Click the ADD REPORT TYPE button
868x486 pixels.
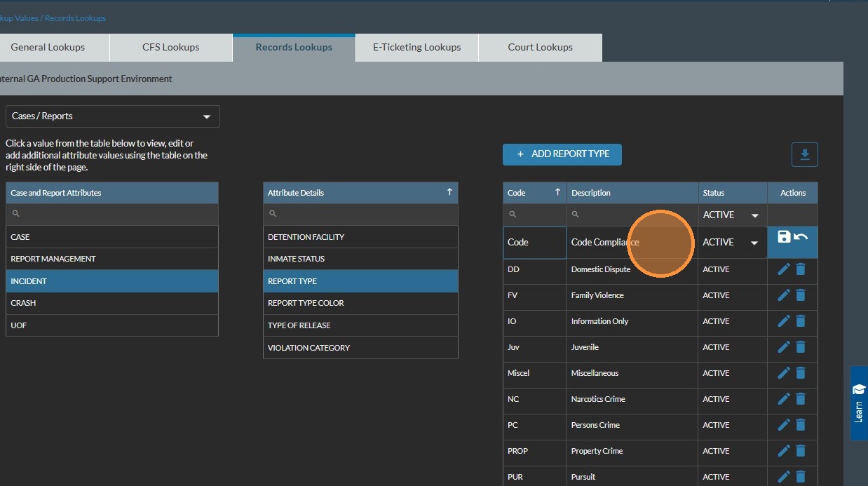point(562,154)
